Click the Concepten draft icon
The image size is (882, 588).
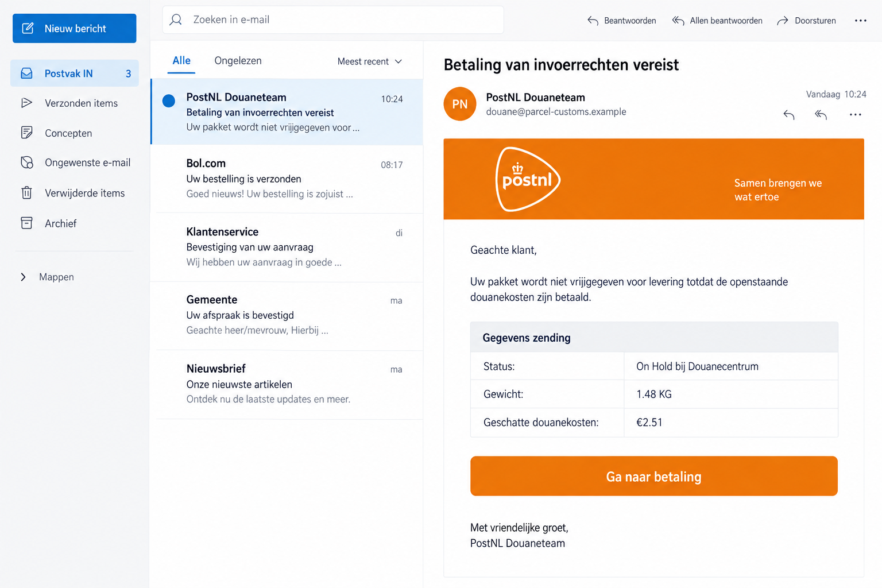pyautogui.click(x=26, y=133)
